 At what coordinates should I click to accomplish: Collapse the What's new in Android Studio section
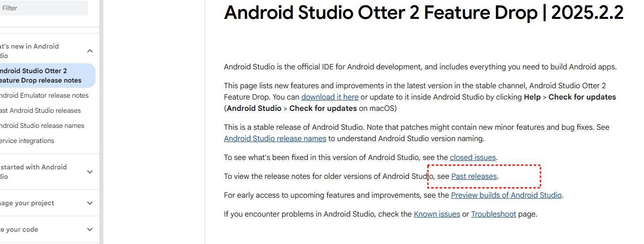pos(90,51)
